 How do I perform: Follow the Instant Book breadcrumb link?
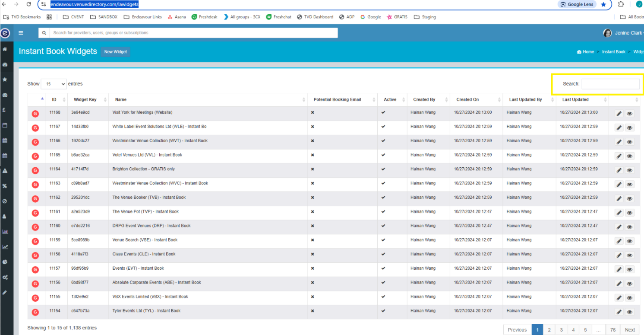point(613,52)
